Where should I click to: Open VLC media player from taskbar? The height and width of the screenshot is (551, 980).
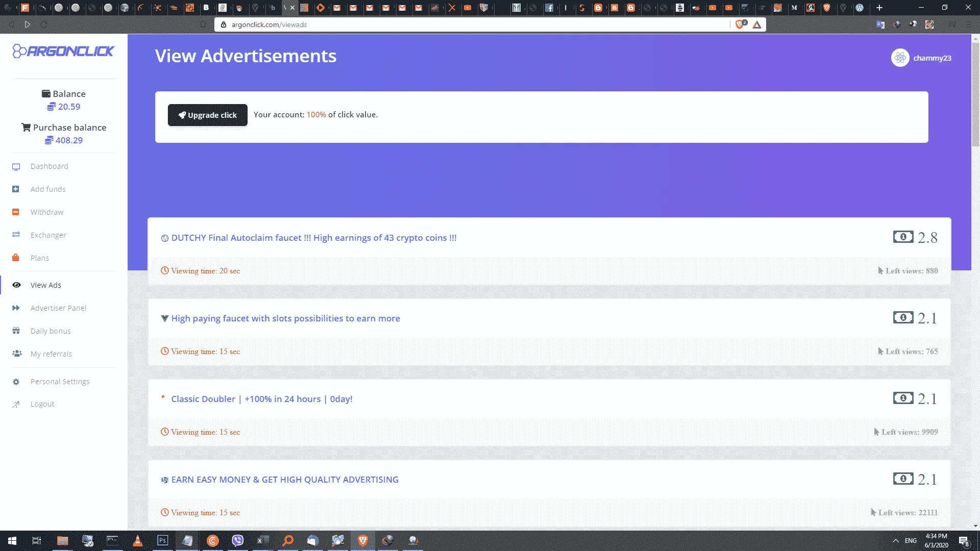137,541
